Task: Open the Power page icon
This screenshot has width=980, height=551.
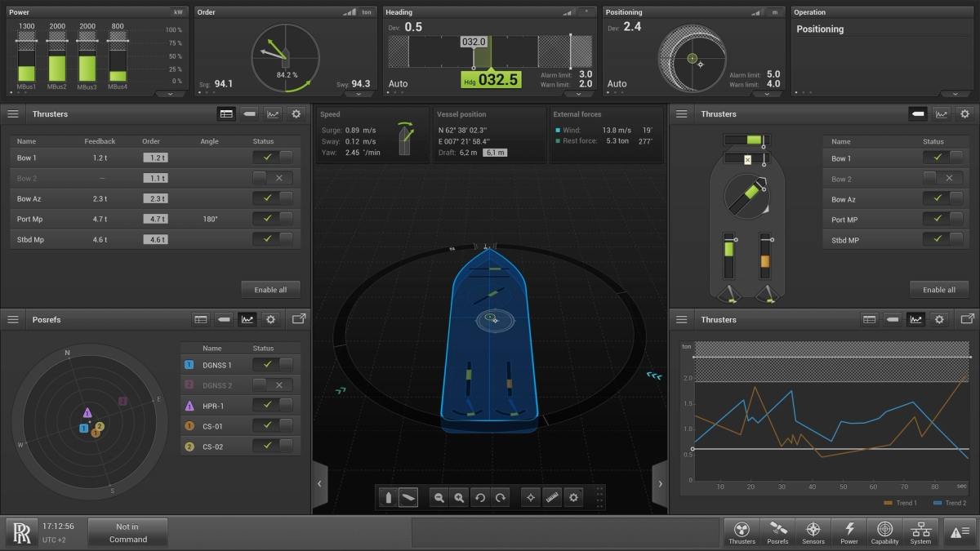Action: [x=849, y=532]
